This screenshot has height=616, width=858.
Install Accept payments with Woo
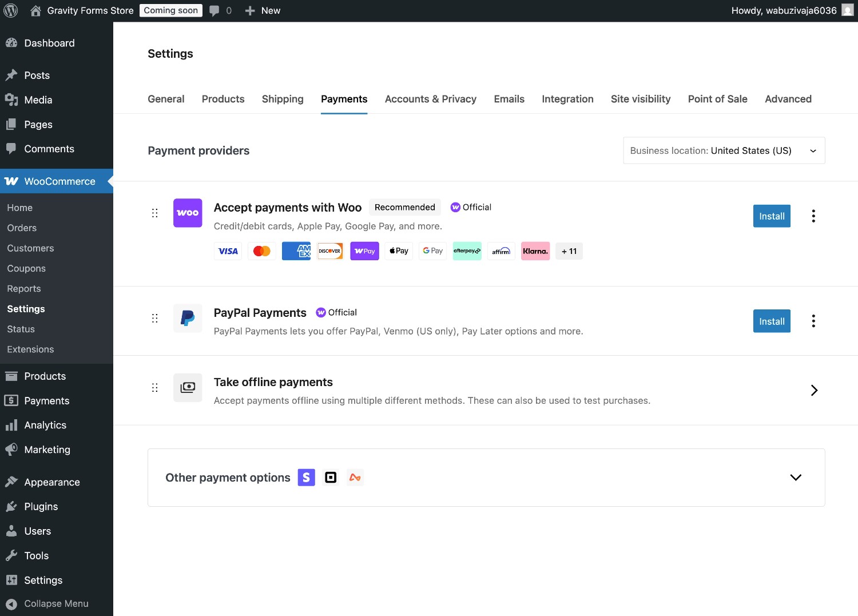tap(772, 216)
